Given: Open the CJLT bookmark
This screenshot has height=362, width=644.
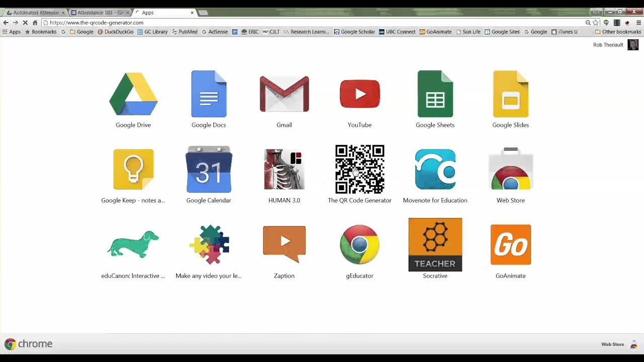Looking at the screenshot, I should click(x=271, y=32).
